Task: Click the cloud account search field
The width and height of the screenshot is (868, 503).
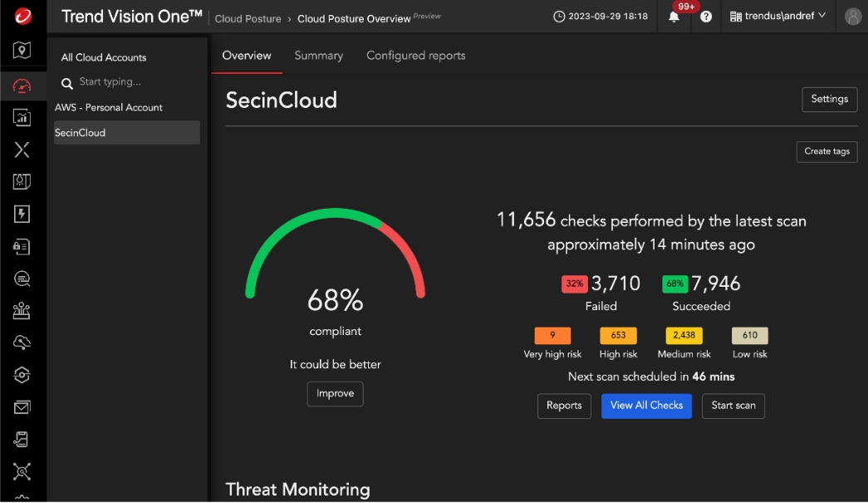Action: (133, 82)
